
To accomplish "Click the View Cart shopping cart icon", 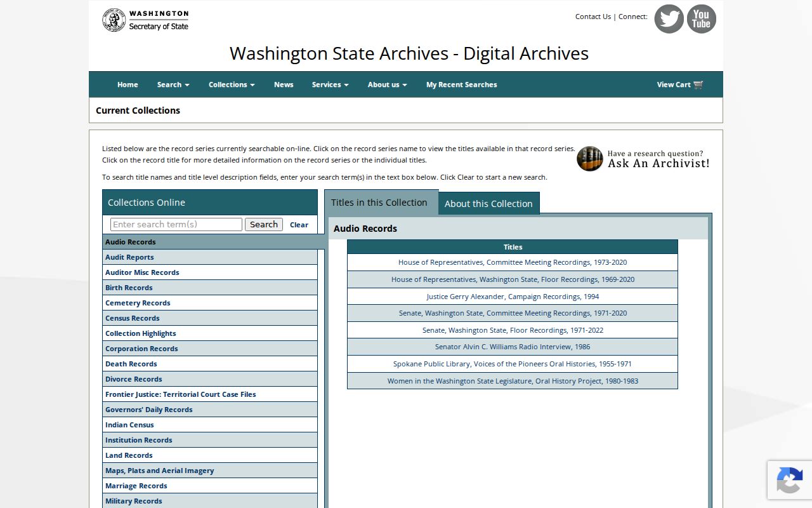I will point(698,84).
